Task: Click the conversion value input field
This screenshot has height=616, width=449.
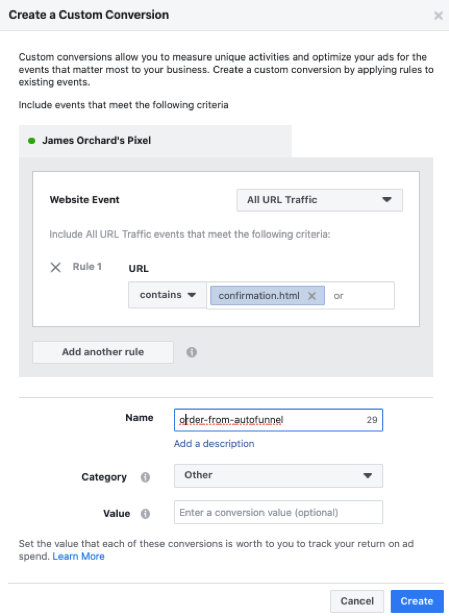Action: (x=278, y=512)
